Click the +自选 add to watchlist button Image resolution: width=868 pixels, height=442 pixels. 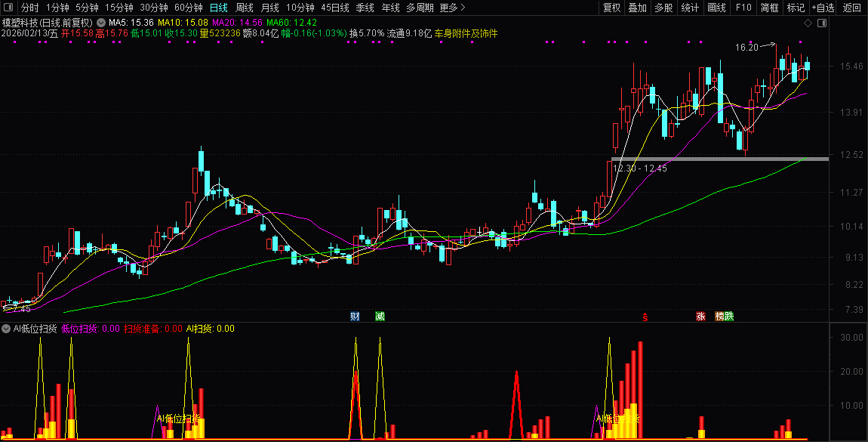coord(823,8)
